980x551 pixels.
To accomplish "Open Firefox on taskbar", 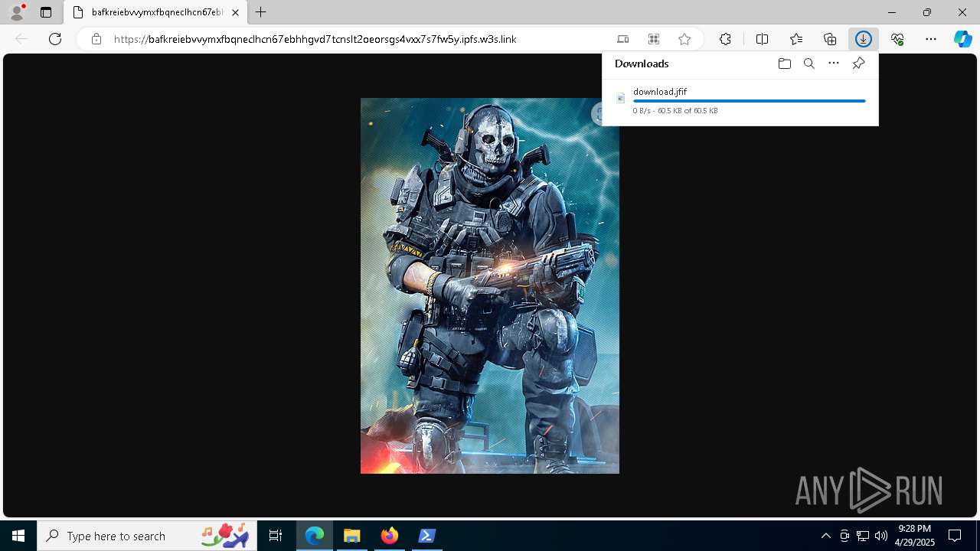I will click(390, 536).
